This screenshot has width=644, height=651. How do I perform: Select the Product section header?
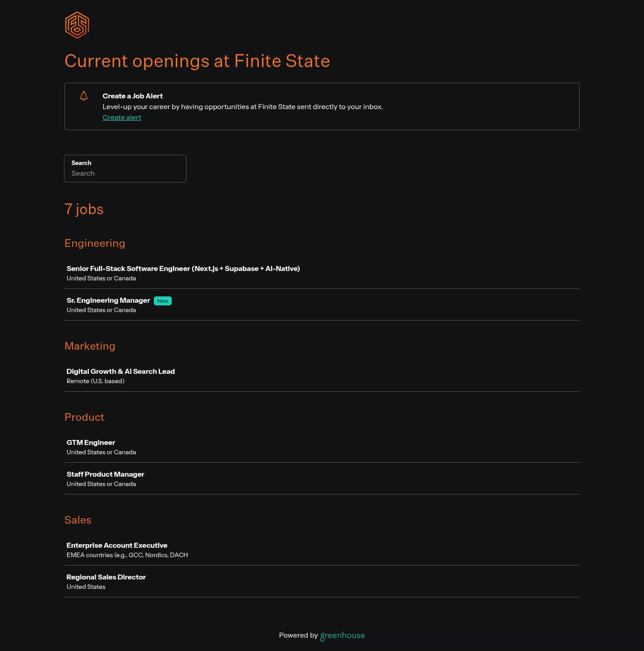pyautogui.click(x=84, y=417)
